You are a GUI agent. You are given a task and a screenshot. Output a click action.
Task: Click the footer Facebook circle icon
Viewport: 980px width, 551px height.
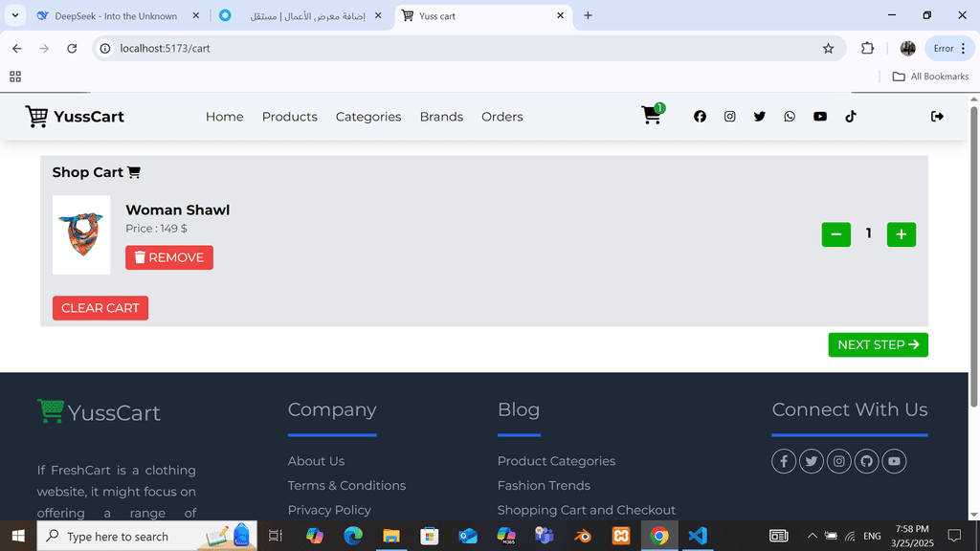[x=783, y=461]
